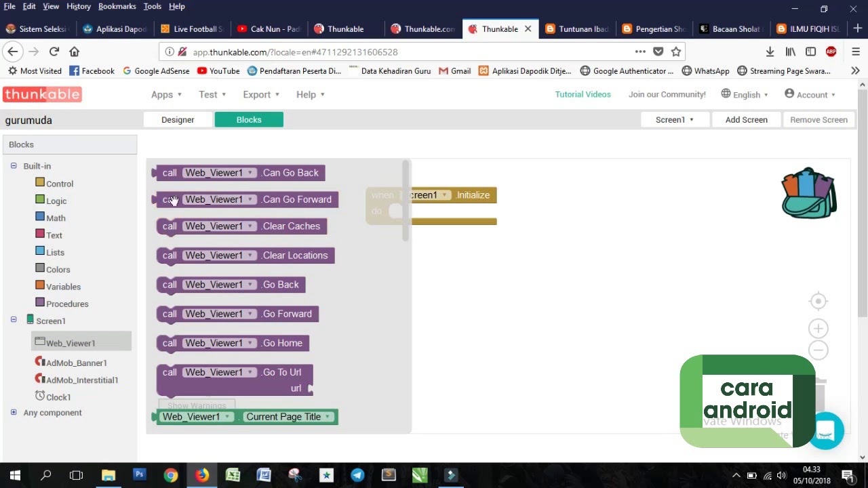Zoom out the blocks workspace
This screenshot has height=488, width=868.
click(x=818, y=350)
